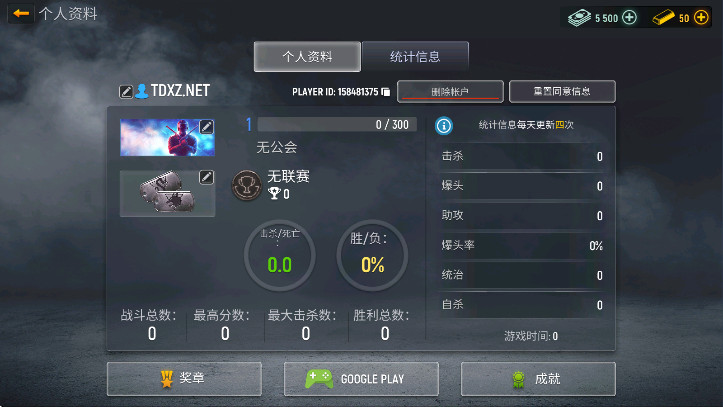Open the 成就 achievements button
Viewport: 723px width, 407px height.
click(x=538, y=379)
